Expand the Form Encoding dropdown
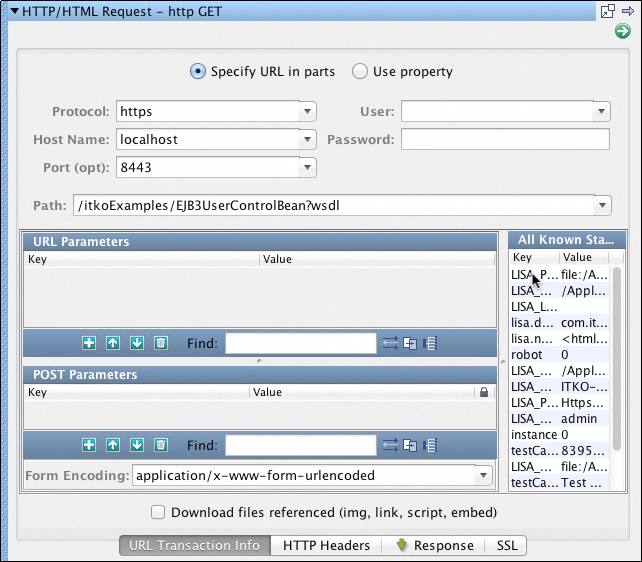Screen dimensions: 642x562 [x=484, y=475]
